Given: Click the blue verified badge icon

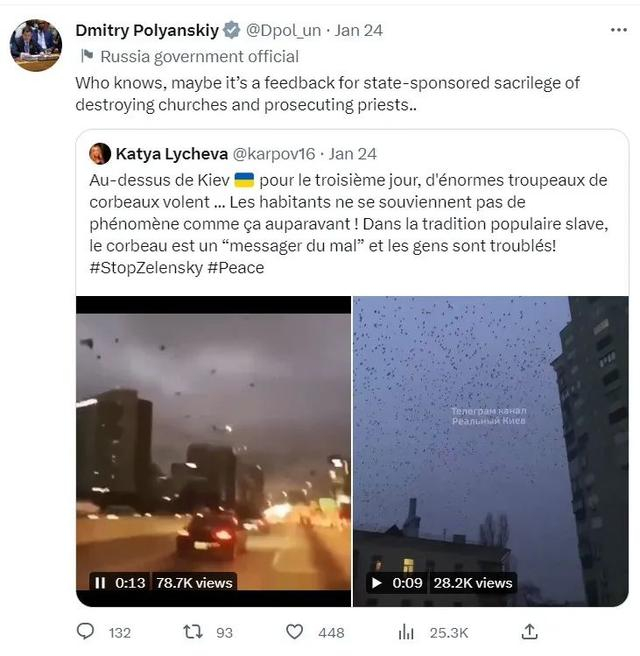Looking at the screenshot, I should 231,31.
